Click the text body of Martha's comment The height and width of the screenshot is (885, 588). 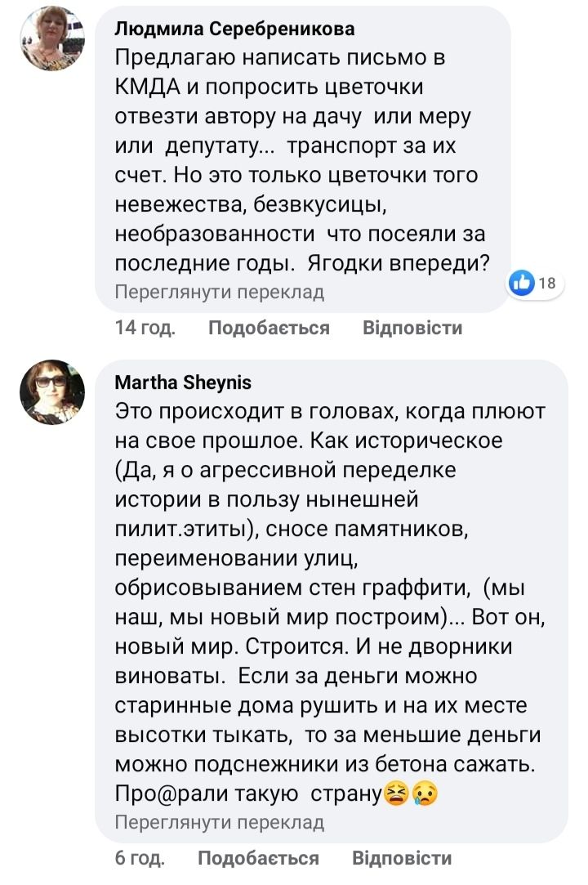point(327,588)
